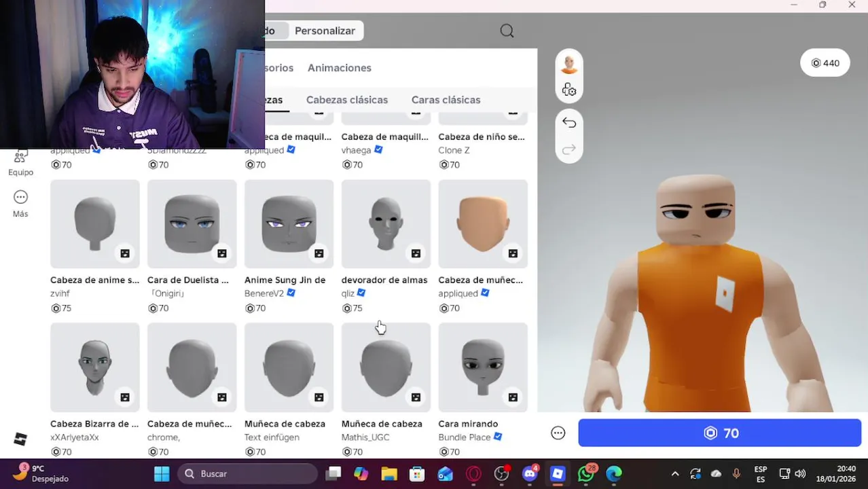Open Task View from the taskbar
The image size is (868, 489).
point(333,473)
